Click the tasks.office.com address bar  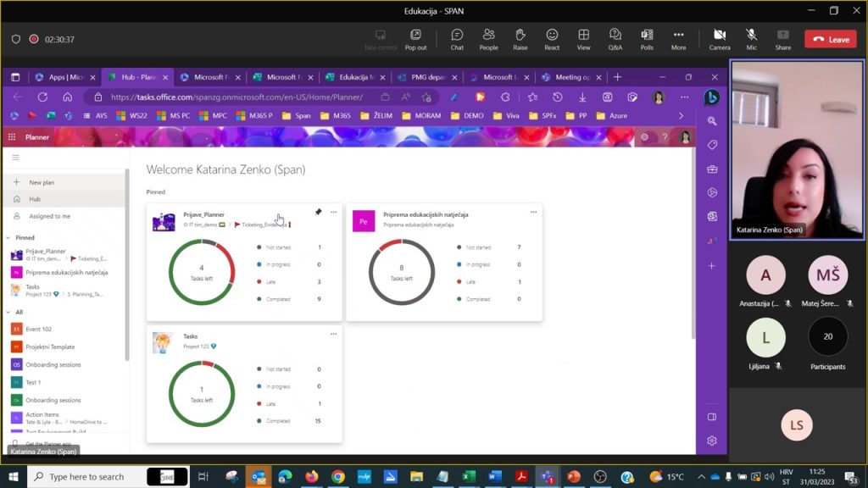pos(237,97)
